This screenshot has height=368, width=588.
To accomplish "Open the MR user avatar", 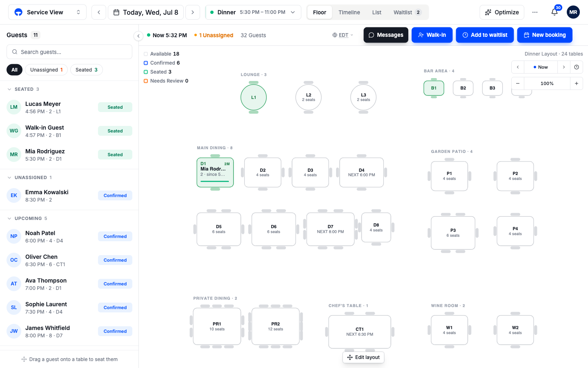I will pos(573,12).
